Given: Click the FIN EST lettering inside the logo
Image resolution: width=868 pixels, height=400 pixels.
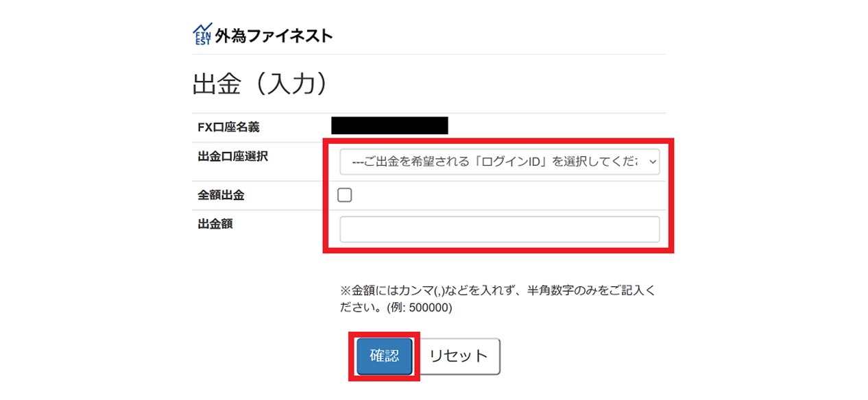Looking at the screenshot, I should (202, 39).
